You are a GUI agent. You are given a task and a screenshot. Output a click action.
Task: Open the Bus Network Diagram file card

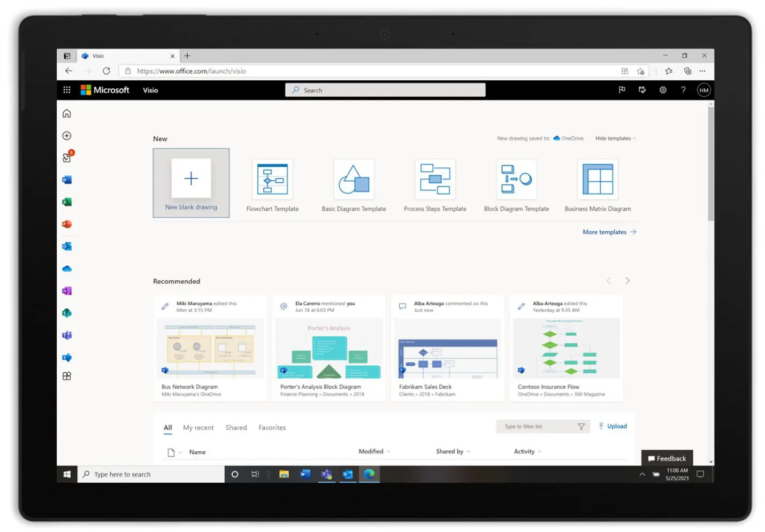210,348
